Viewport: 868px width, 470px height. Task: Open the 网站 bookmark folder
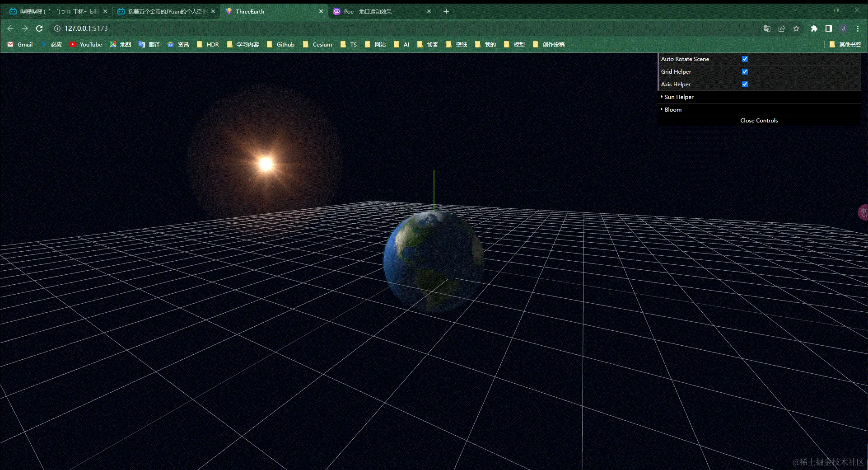[375, 44]
